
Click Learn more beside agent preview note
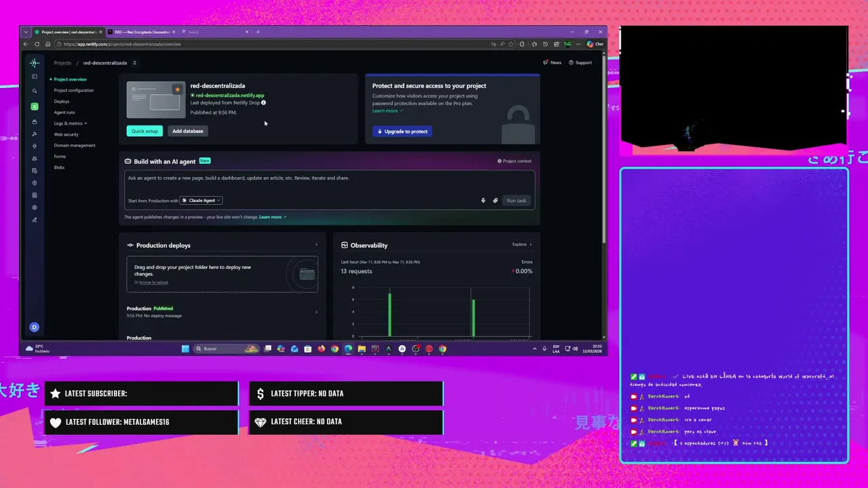coord(273,217)
